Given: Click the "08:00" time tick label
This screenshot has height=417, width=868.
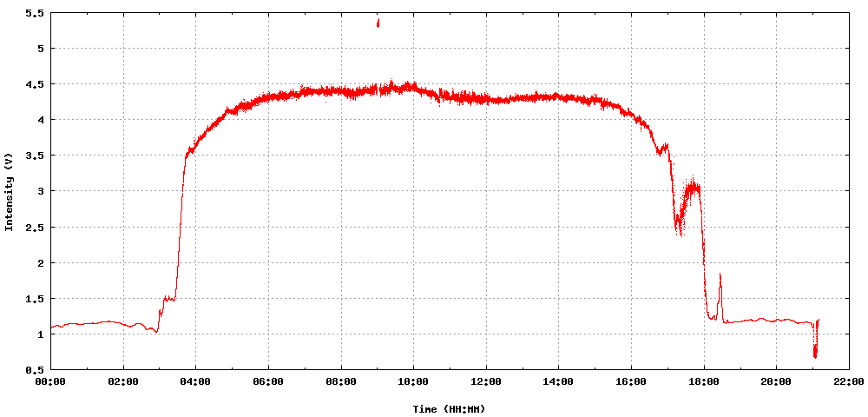Looking at the screenshot, I should coord(341,381).
